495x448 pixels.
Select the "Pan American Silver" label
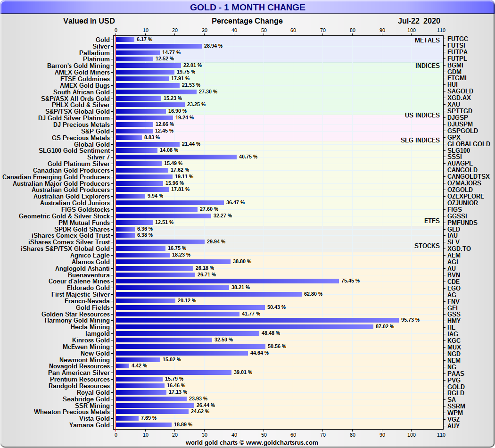79,373
